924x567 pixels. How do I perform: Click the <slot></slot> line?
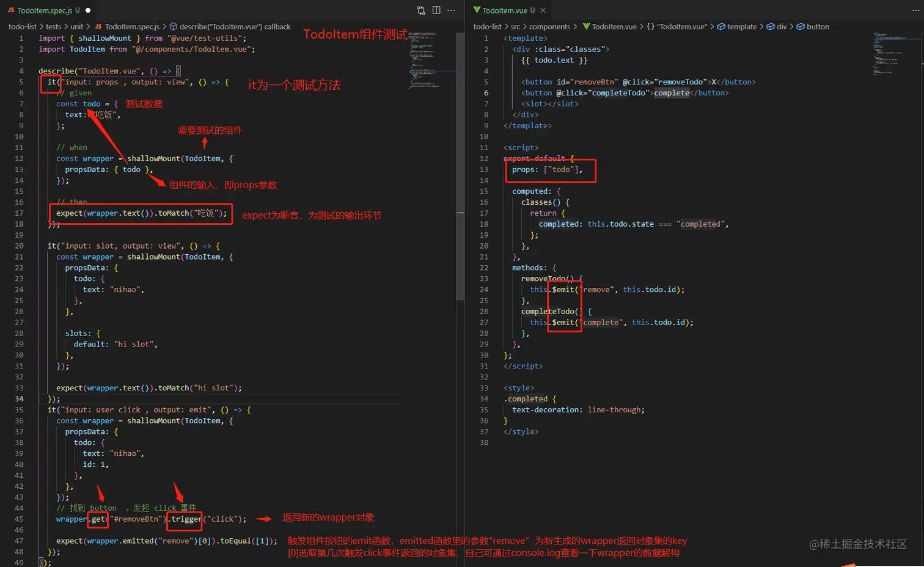point(550,104)
